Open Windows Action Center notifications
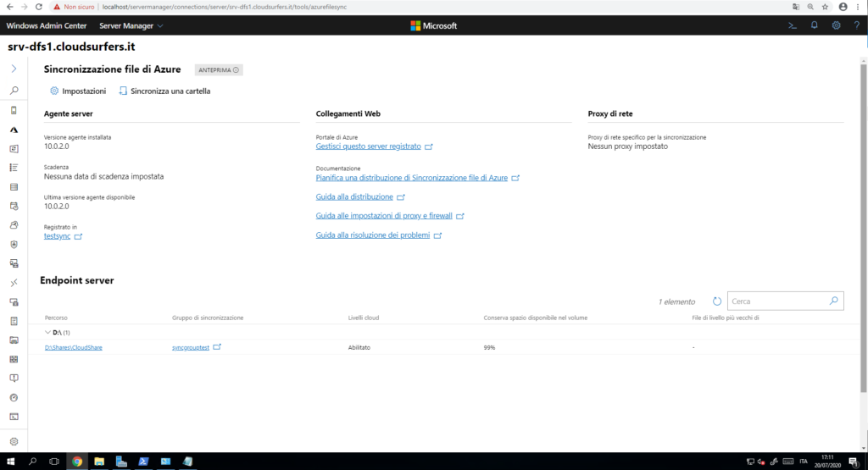 [854, 462]
